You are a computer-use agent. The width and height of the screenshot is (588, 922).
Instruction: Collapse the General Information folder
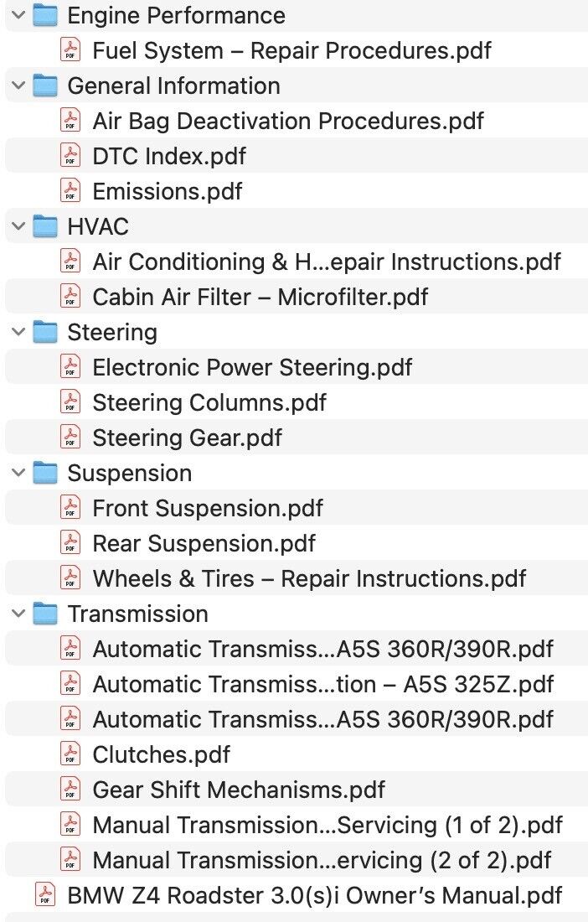[18, 85]
